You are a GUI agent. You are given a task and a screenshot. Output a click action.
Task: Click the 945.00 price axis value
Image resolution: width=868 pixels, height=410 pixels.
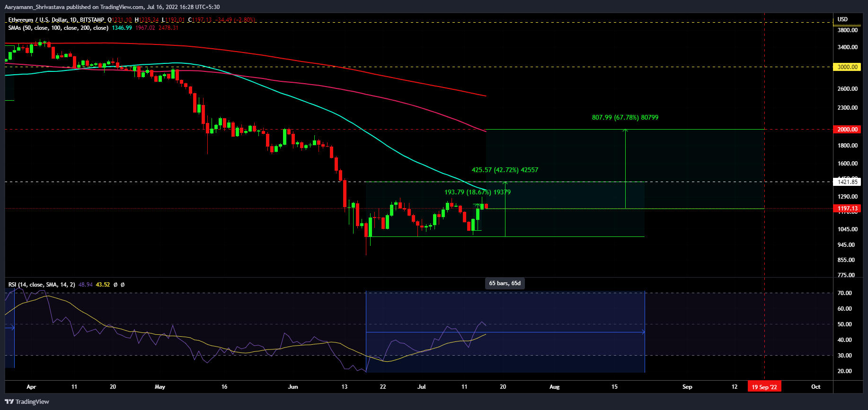846,245
